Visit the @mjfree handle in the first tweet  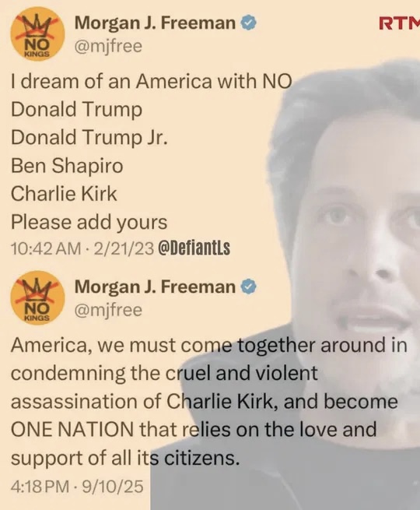108,46
